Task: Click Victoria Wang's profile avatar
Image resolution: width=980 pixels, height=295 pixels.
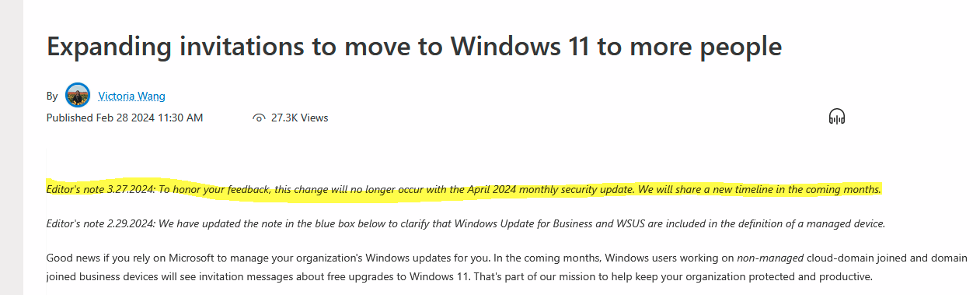Action: click(78, 96)
